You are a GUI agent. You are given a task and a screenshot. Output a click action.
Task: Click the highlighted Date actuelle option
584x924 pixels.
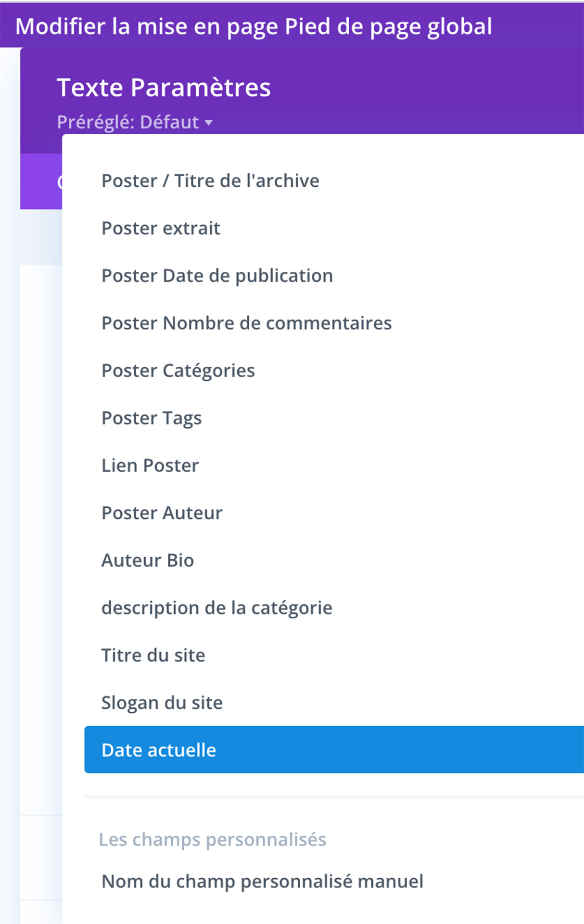(x=159, y=750)
